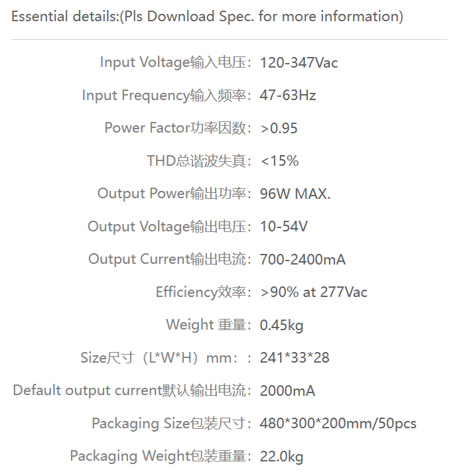Click the 700-2400mA output current value
Screen dimensions: 475x476
click(303, 260)
